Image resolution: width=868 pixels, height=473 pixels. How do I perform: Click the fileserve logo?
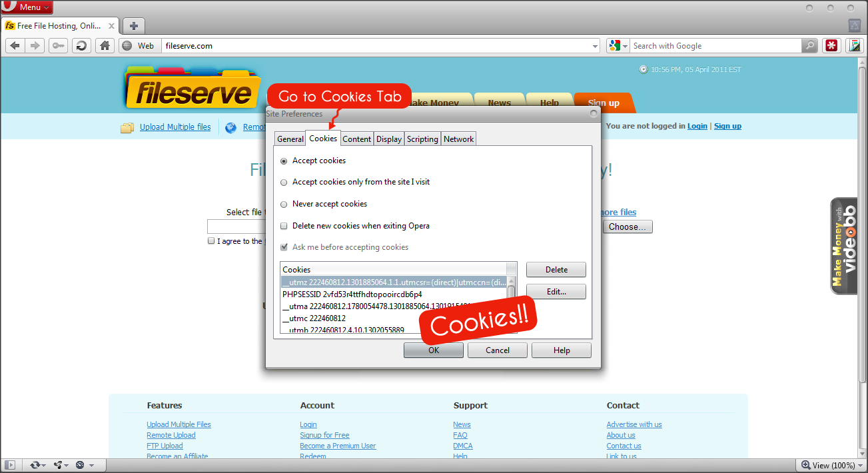[192, 88]
